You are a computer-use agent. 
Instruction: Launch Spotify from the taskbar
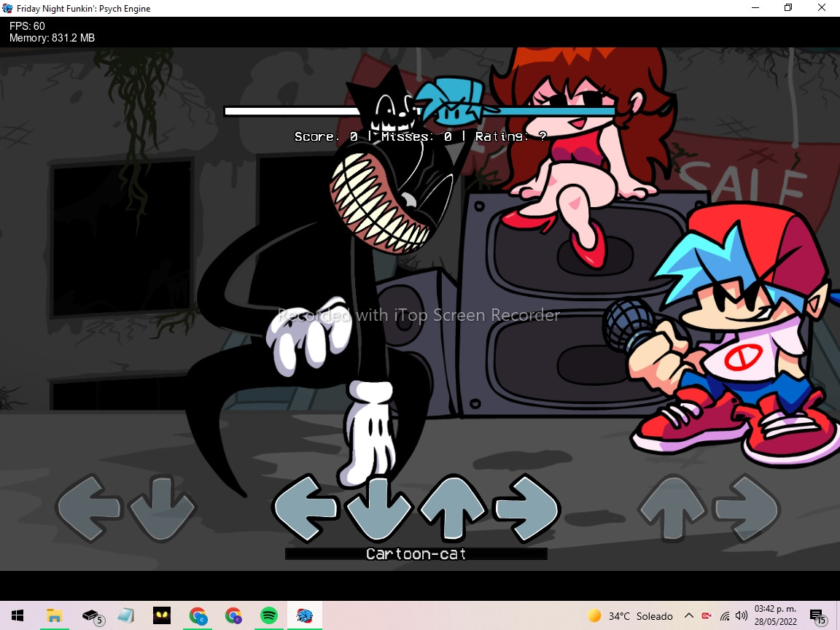268,614
